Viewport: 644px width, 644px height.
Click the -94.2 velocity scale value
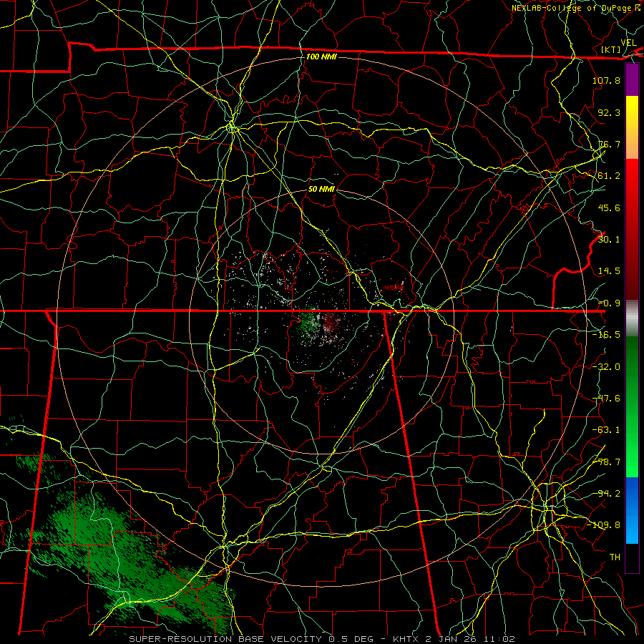606,494
